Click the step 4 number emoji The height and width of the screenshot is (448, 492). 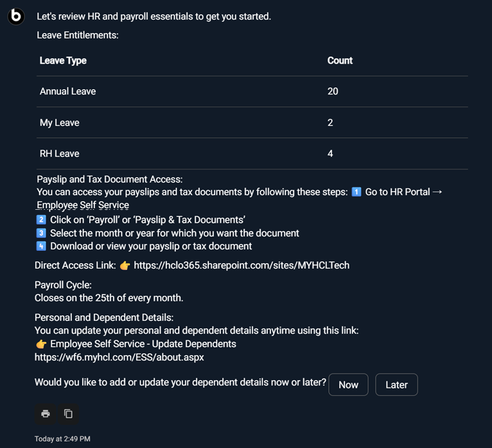pos(42,246)
